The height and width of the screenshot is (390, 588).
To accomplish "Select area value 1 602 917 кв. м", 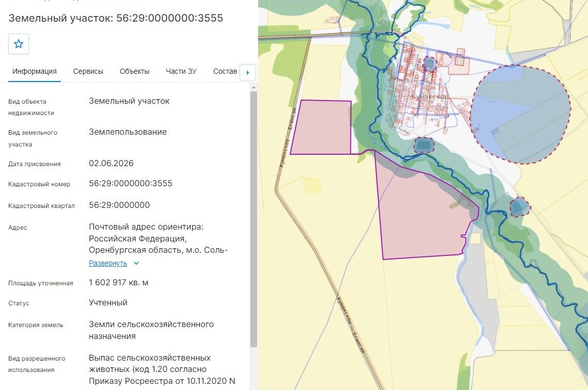I will [x=119, y=283].
